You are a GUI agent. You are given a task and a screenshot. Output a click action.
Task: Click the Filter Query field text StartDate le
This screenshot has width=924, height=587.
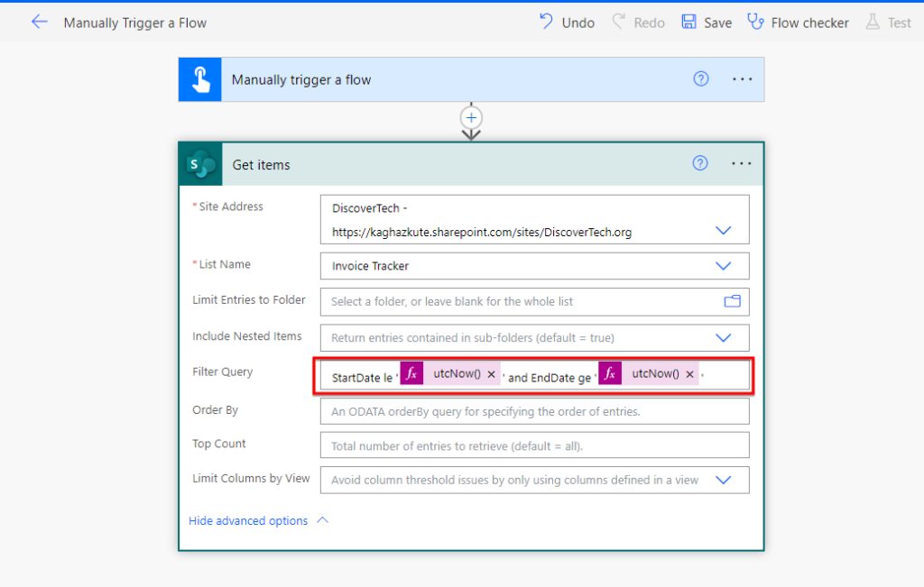362,378
